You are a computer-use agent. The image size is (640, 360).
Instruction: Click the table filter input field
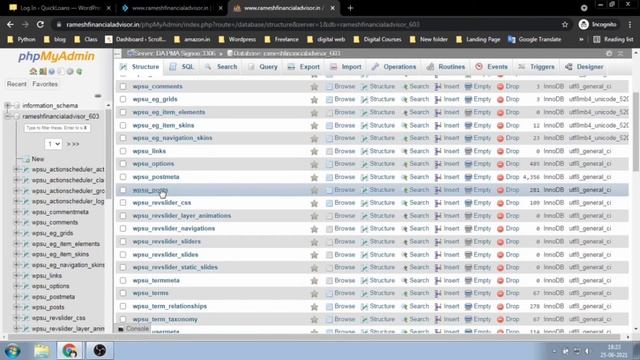(x=57, y=128)
